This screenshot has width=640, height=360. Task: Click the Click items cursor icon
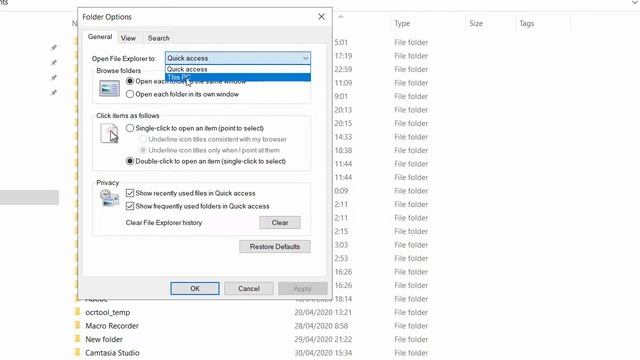pyautogui.click(x=109, y=133)
